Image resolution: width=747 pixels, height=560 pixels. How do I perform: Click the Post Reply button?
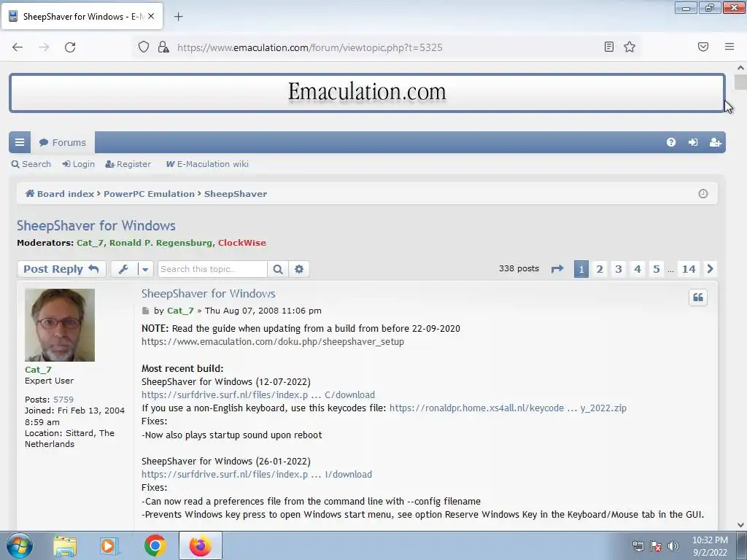click(61, 269)
